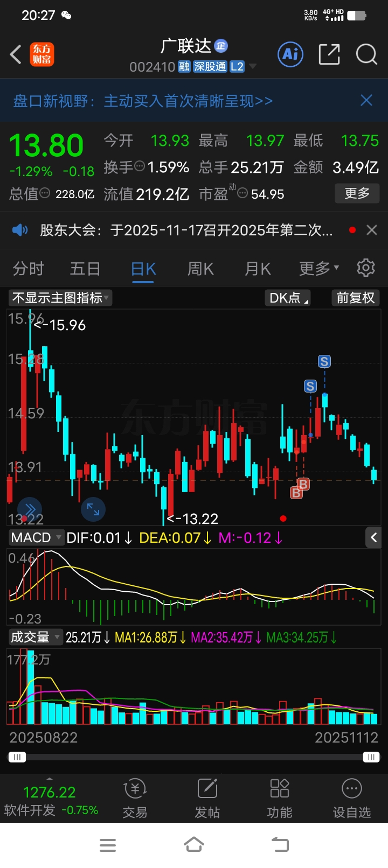The width and height of the screenshot is (388, 868).
Task: Open the 东方财富 logo icon
Action: (41, 54)
